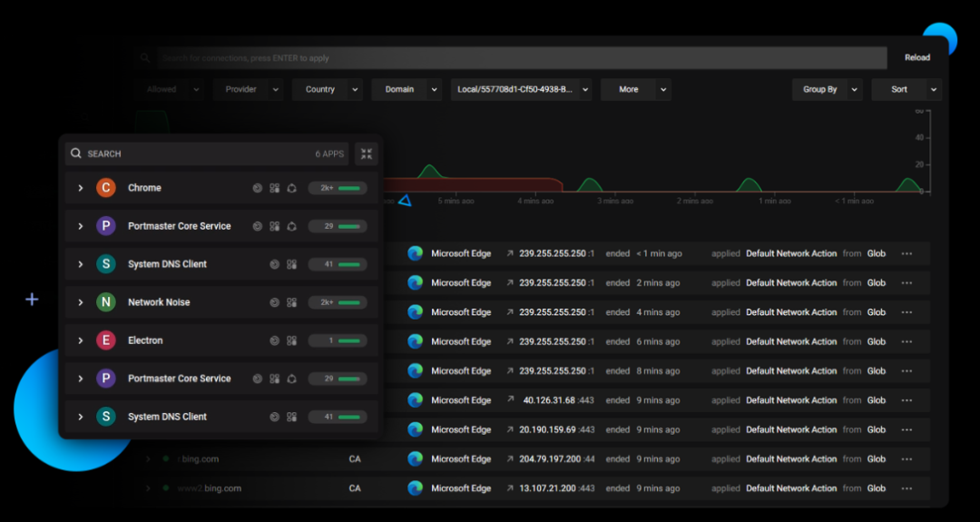Click Network Noise's 2k+ connection count badge

(x=338, y=302)
